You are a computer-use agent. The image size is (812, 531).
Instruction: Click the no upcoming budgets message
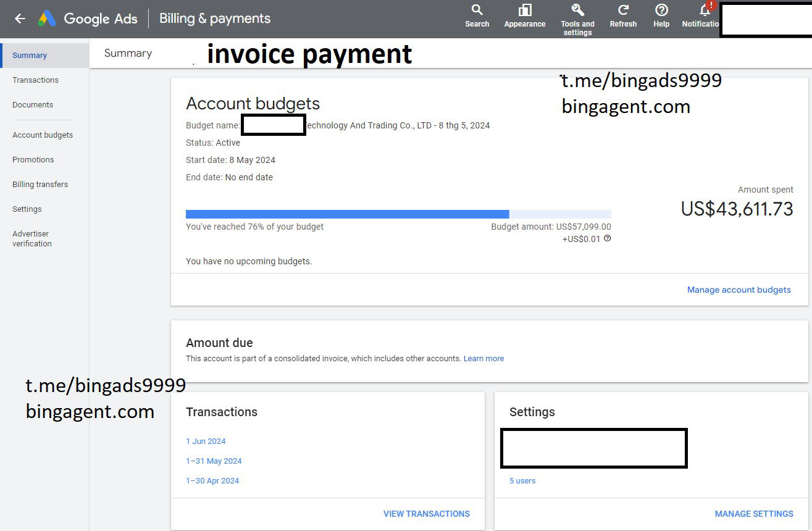pos(249,261)
